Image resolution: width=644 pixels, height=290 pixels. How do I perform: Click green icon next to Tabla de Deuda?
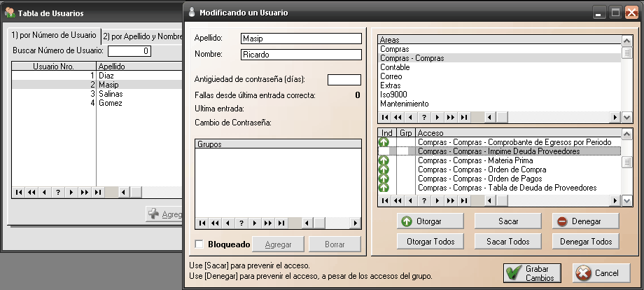pos(384,188)
